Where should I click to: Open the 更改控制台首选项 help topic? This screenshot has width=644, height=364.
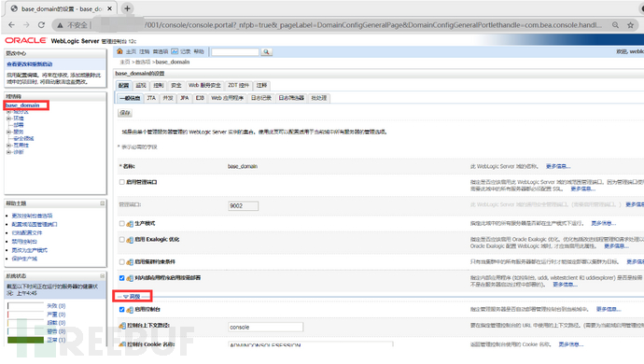(x=32, y=216)
